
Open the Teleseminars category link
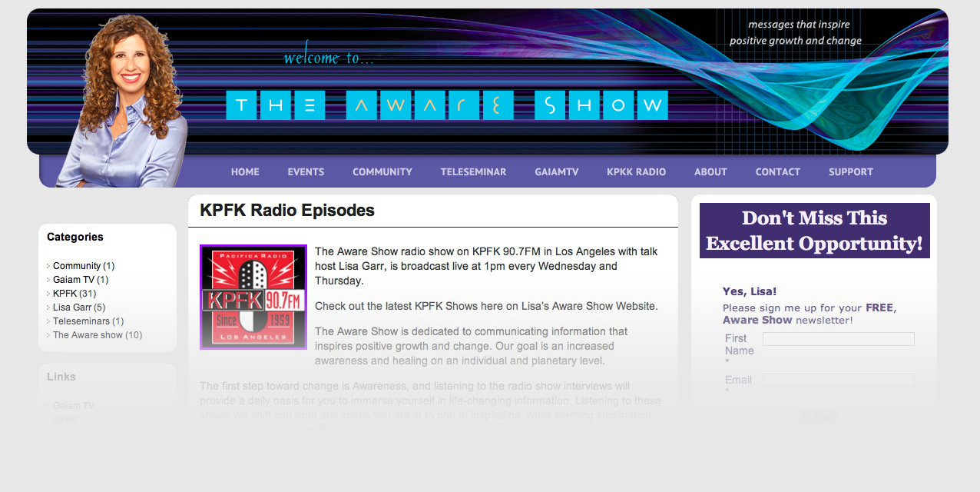pyautogui.click(x=81, y=321)
